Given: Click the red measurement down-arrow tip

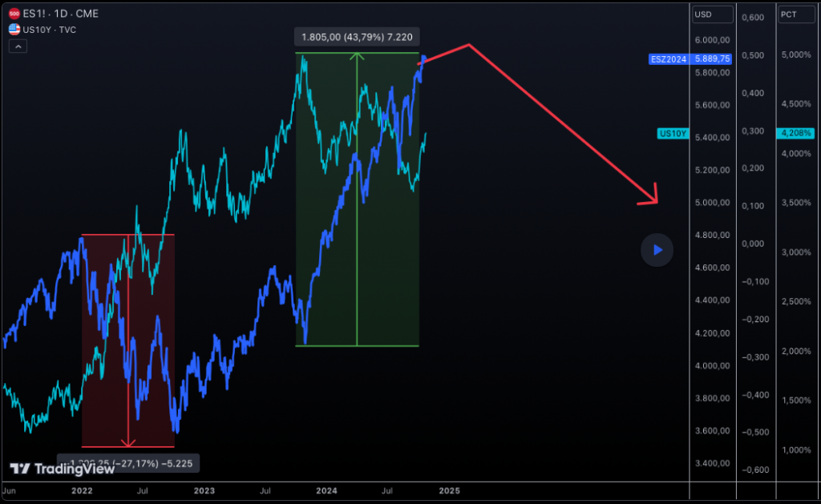Looking at the screenshot, I should pyautogui.click(x=128, y=443).
